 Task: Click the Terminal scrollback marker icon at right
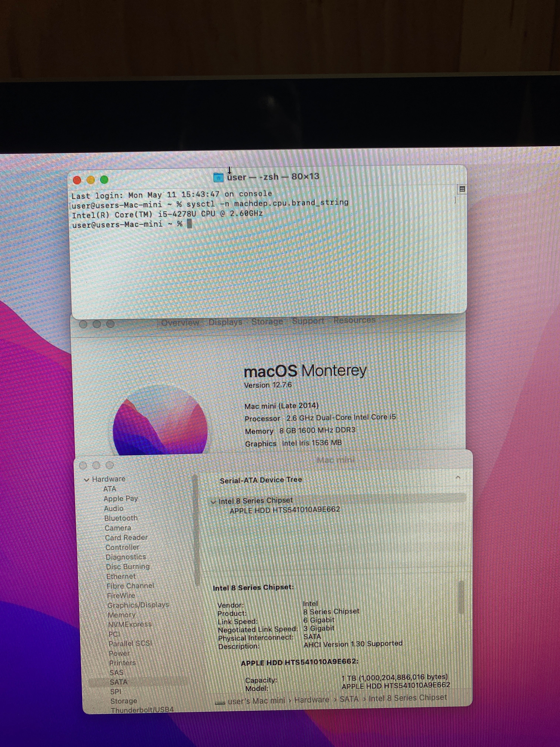click(462, 189)
